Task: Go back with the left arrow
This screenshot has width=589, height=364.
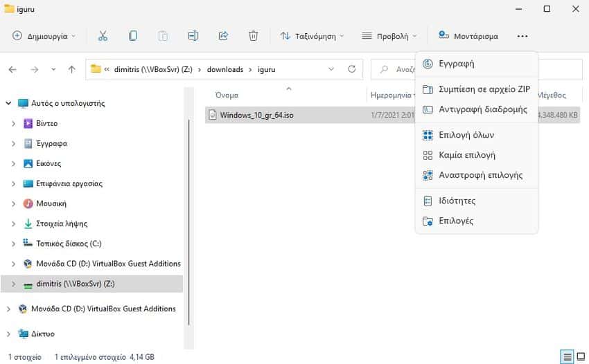Action: [x=12, y=69]
